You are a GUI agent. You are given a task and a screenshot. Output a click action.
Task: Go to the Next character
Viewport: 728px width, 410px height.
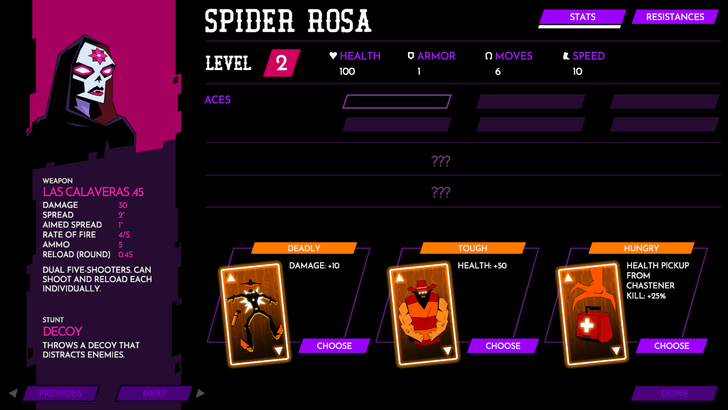click(x=154, y=393)
